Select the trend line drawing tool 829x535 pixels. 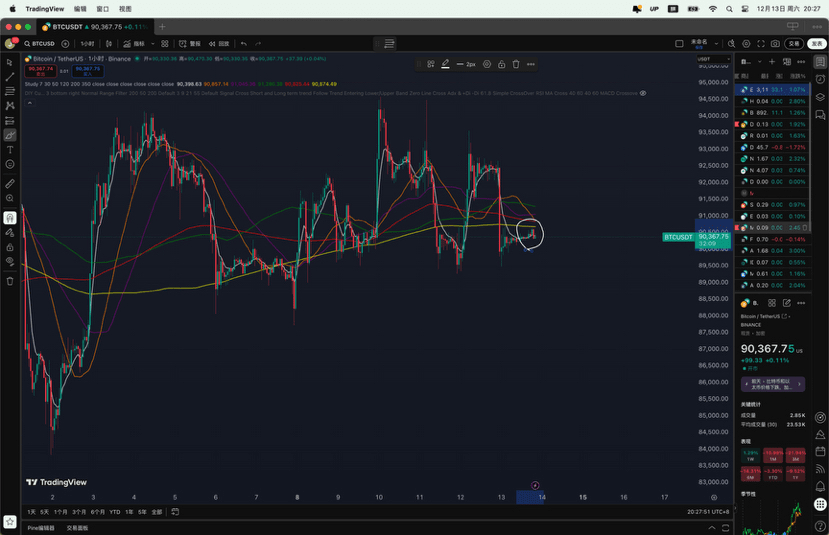pos(10,77)
